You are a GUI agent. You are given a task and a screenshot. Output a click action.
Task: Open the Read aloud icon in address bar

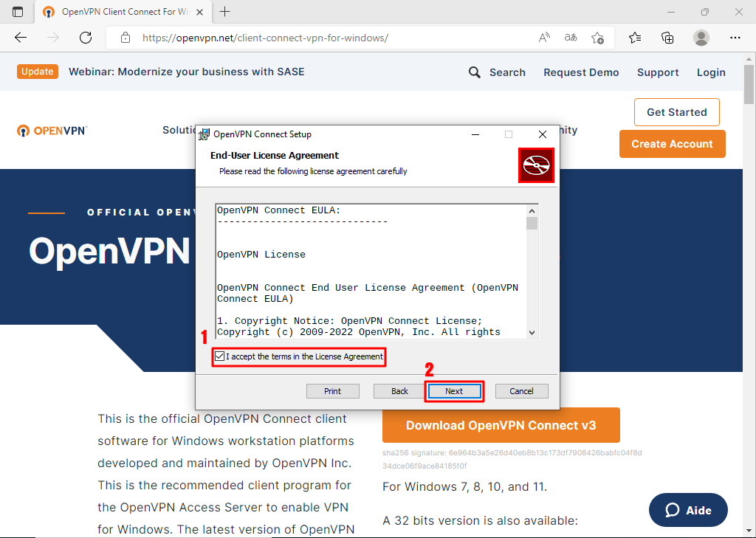pos(544,38)
